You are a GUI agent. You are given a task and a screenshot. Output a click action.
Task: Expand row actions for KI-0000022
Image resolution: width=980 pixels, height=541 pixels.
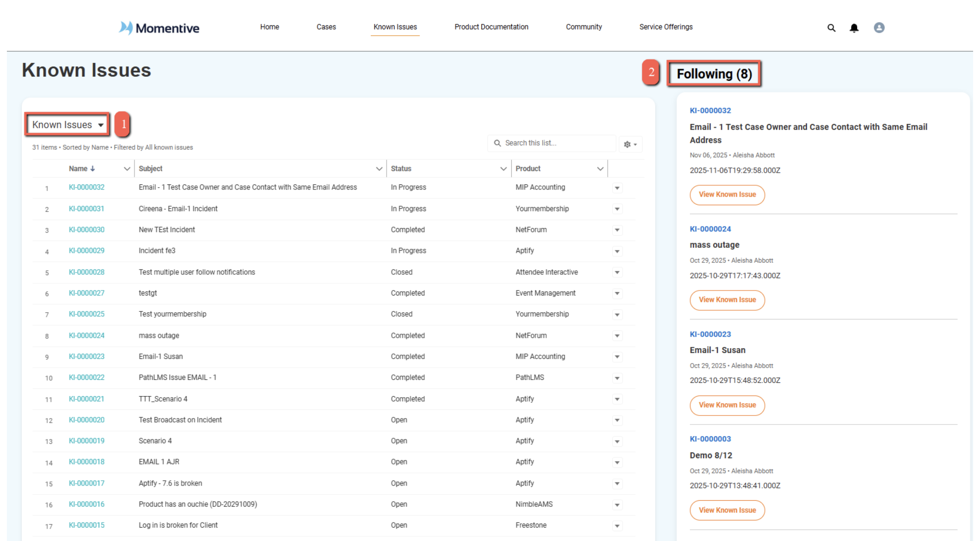[617, 378]
